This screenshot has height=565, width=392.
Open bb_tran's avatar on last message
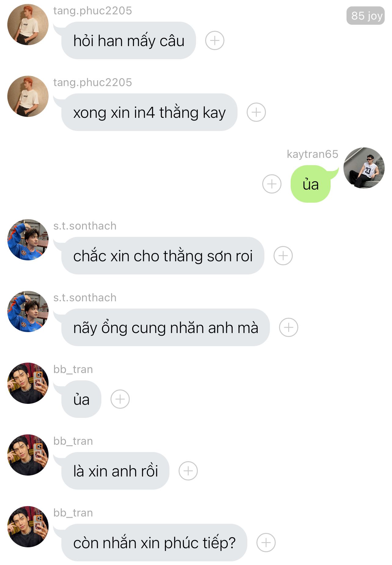(x=28, y=527)
